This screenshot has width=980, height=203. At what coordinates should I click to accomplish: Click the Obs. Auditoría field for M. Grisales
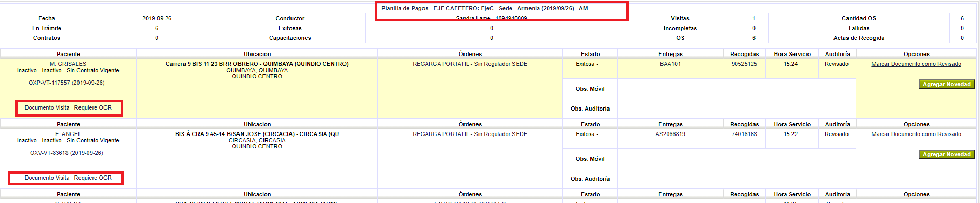(736, 109)
